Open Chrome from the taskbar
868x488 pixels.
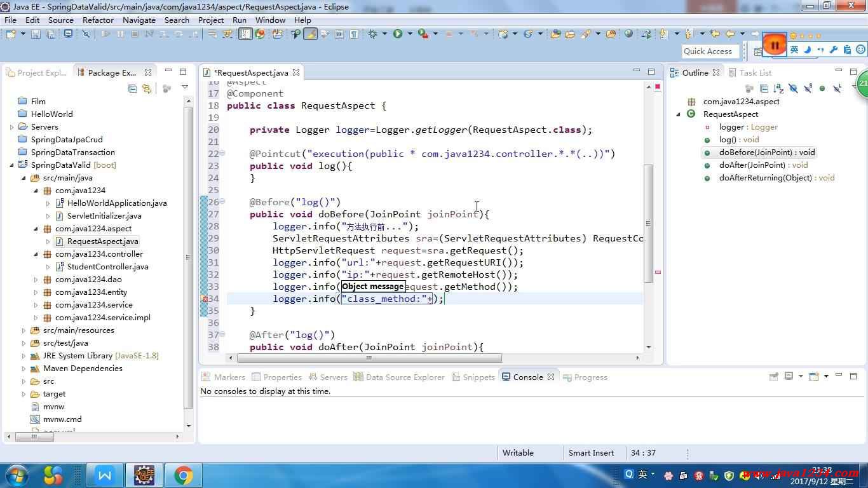[x=184, y=475]
